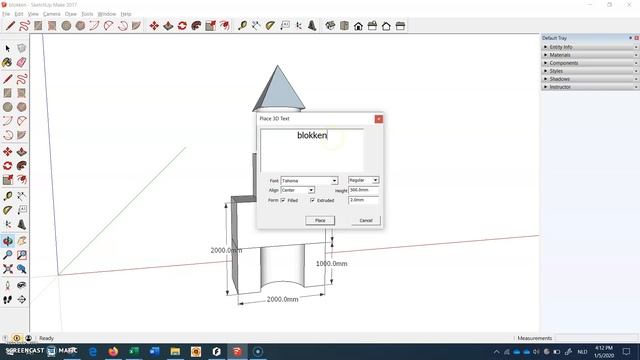
Task: Switch to the Front house view
Action: coord(358,26)
